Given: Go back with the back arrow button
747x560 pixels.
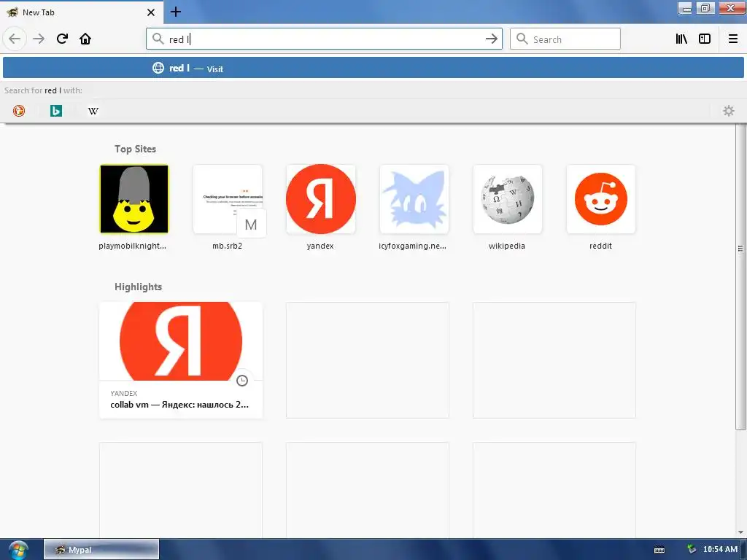Looking at the screenshot, I should pyautogui.click(x=15, y=39).
